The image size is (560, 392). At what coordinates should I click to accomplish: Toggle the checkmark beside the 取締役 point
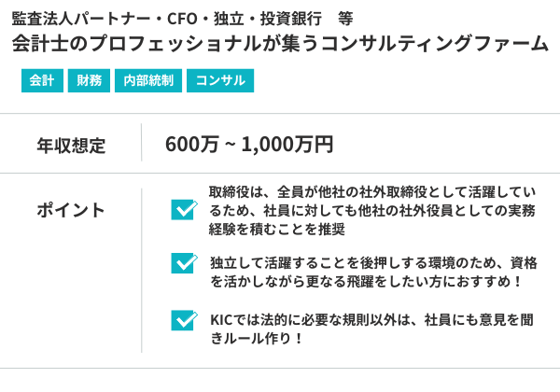[x=183, y=209]
